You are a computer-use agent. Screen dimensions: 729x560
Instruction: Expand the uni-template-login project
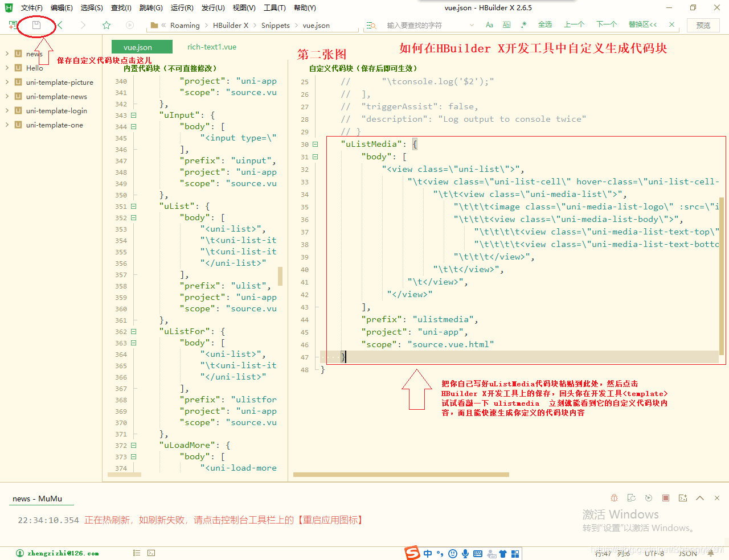pyautogui.click(x=7, y=110)
